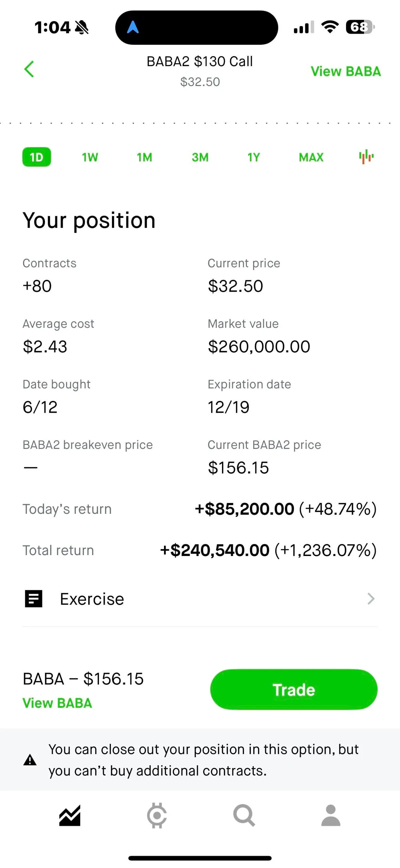Open the candlestick chart view icon
The image size is (400, 868).
tap(366, 157)
